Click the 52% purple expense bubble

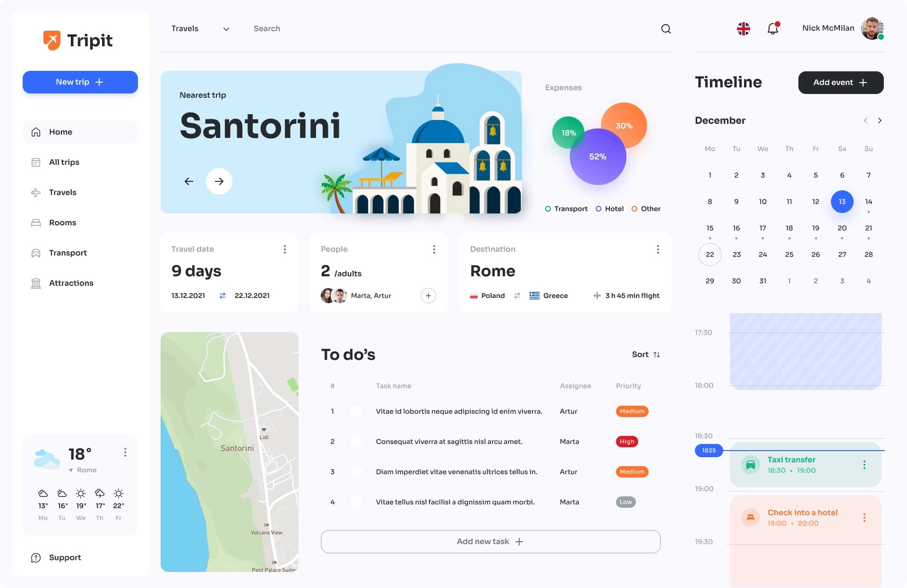598,157
